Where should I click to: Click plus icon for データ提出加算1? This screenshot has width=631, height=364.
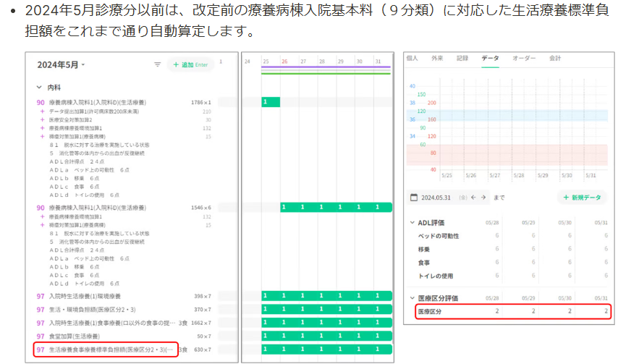pyautogui.click(x=42, y=111)
